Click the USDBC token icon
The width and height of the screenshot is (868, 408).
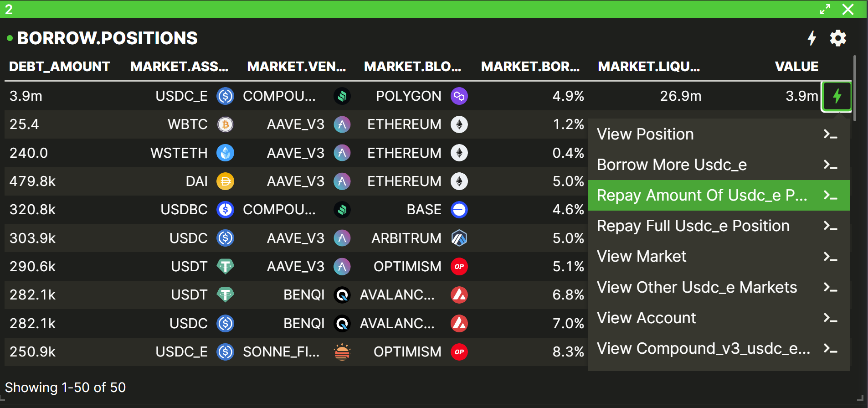click(x=225, y=210)
